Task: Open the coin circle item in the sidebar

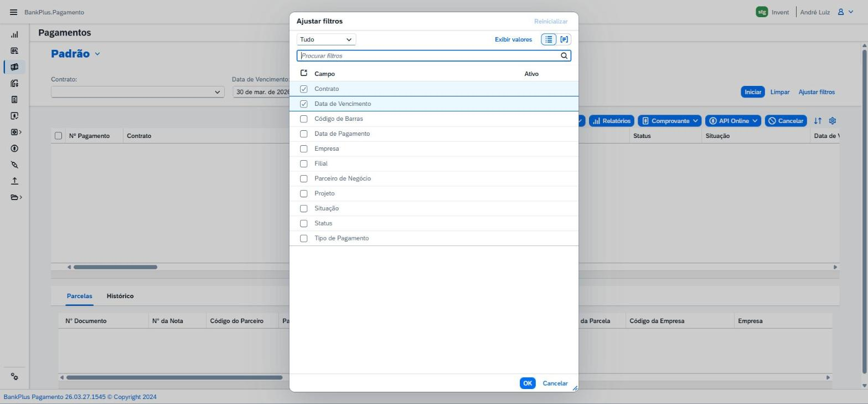Action: [14, 149]
